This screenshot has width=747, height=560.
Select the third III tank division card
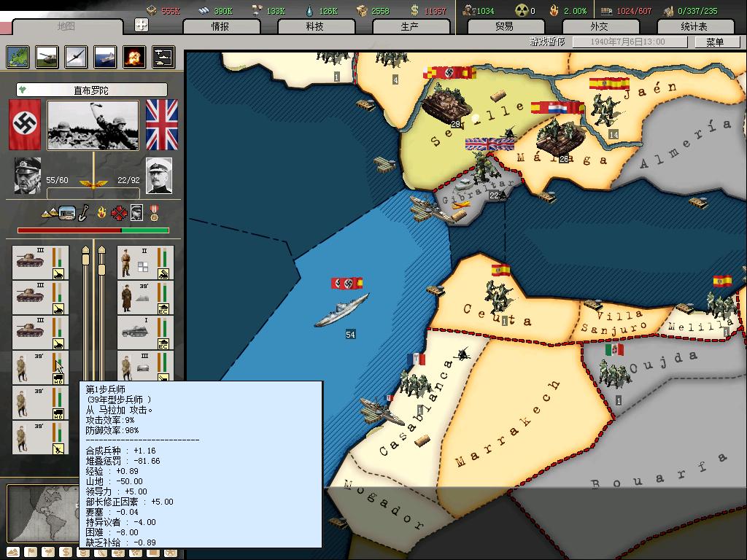[x=41, y=332]
